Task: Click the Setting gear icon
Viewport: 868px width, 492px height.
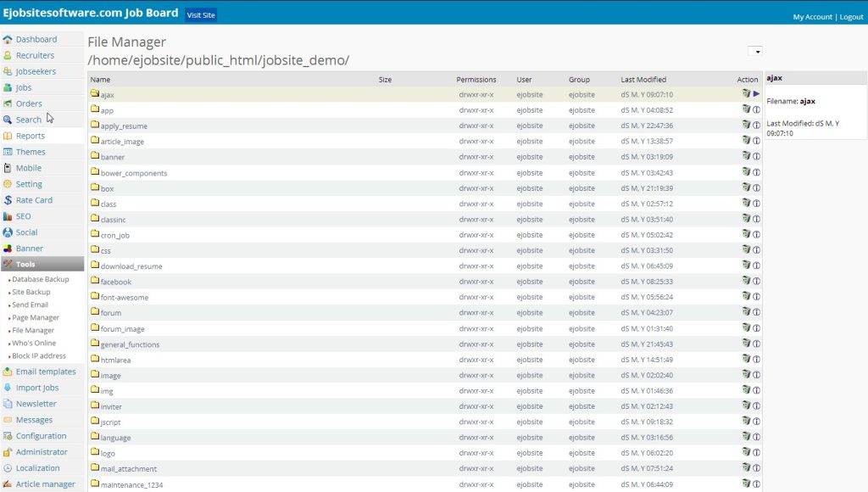Action: (x=7, y=184)
